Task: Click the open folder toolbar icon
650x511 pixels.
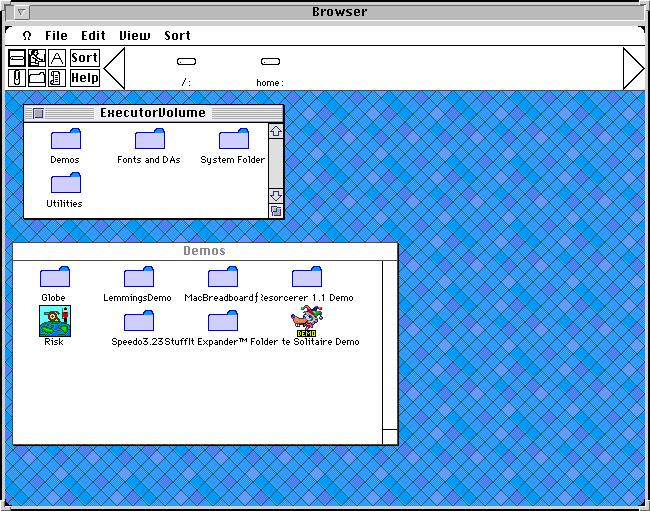Action: (37, 77)
